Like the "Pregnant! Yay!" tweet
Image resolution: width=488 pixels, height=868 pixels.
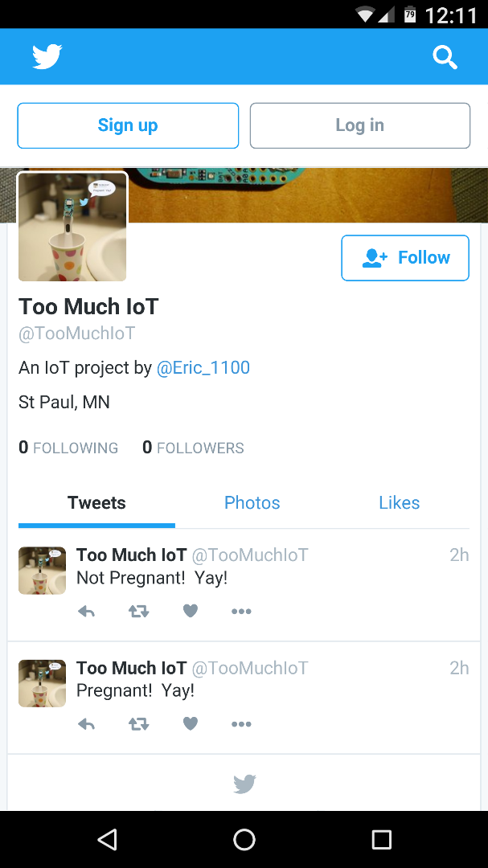click(x=191, y=723)
